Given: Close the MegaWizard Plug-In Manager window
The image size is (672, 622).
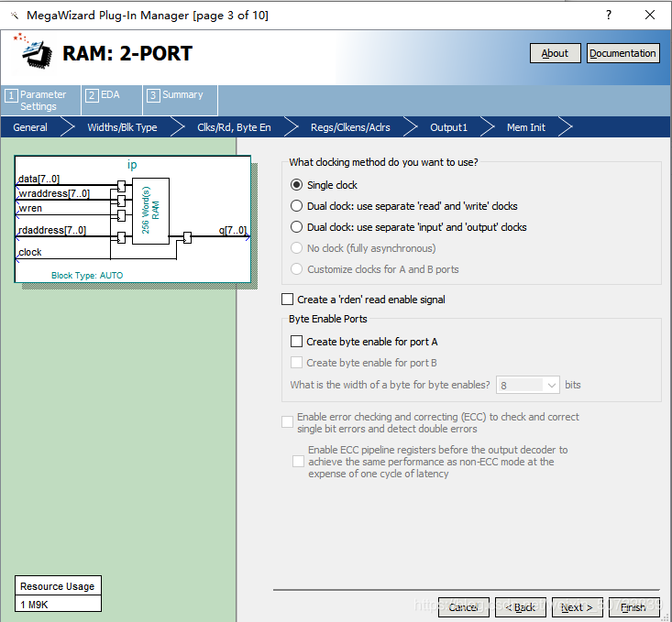Looking at the screenshot, I should 650,15.
